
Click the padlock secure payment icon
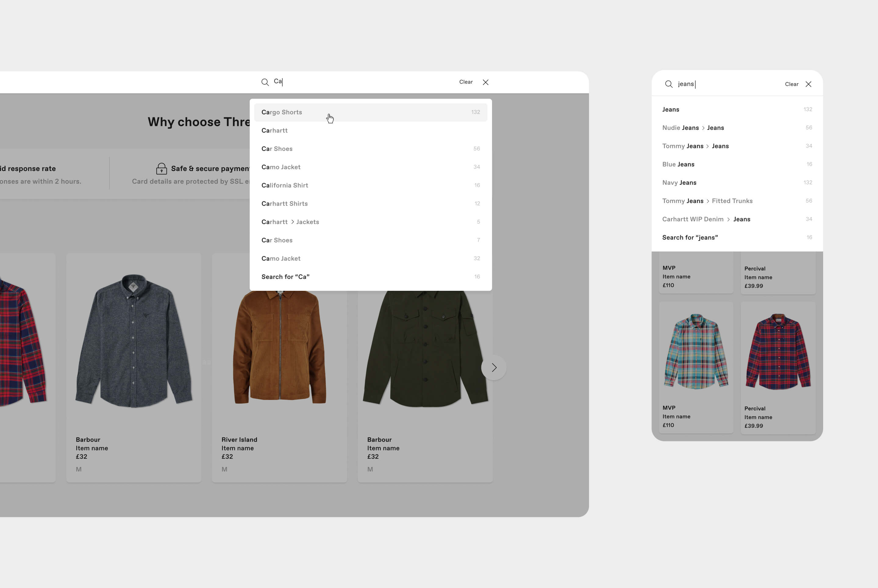(x=161, y=169)
